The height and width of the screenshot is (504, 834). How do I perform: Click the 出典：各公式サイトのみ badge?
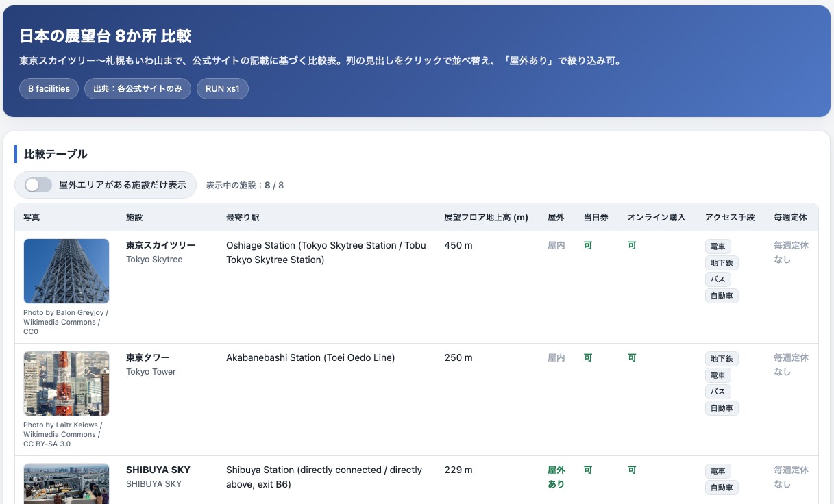click(x=138, y=89)
